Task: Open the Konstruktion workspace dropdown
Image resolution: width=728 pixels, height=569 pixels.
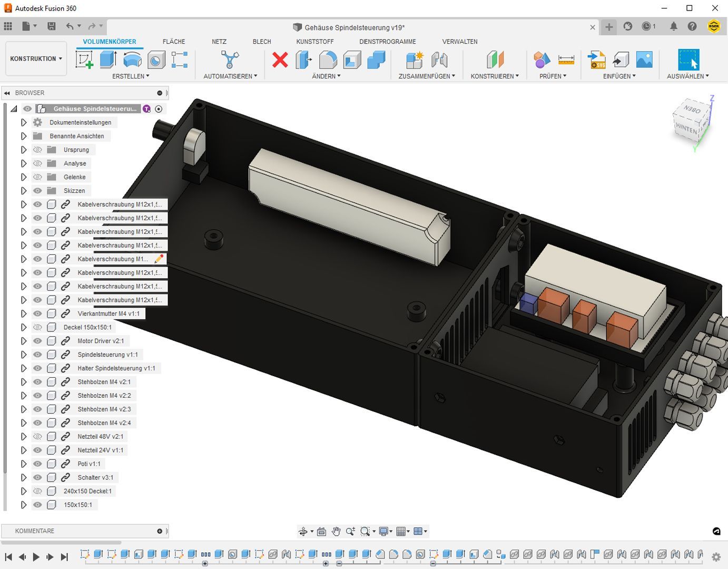Action: point(36,58)
